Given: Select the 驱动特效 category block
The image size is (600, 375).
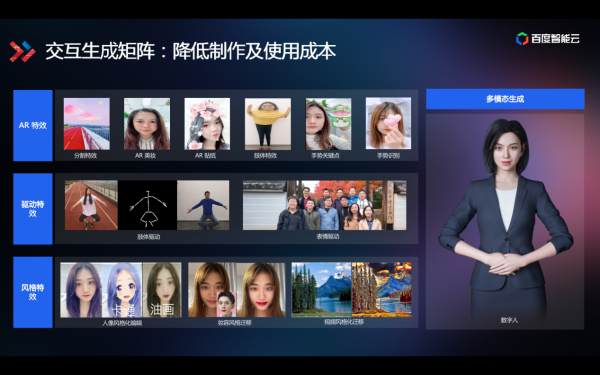Looking at the screenshot, I should pyautogui.click(x=33, y=209).
